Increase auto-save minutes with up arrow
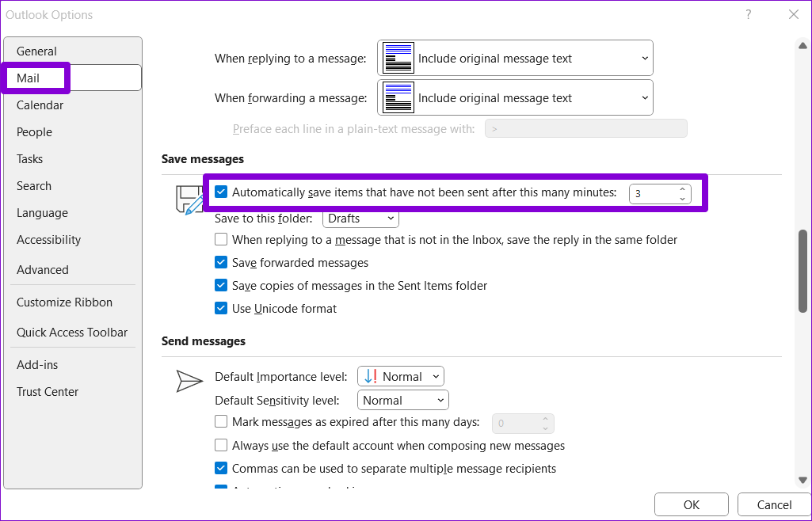Screen dimensions: 812x521 tap(683, 189)
